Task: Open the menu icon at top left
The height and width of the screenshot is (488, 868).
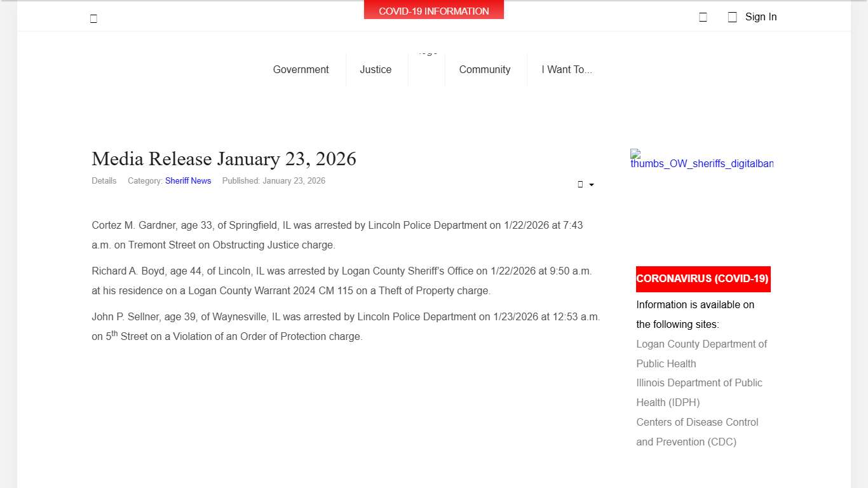Action: click(x=93, y=18)
